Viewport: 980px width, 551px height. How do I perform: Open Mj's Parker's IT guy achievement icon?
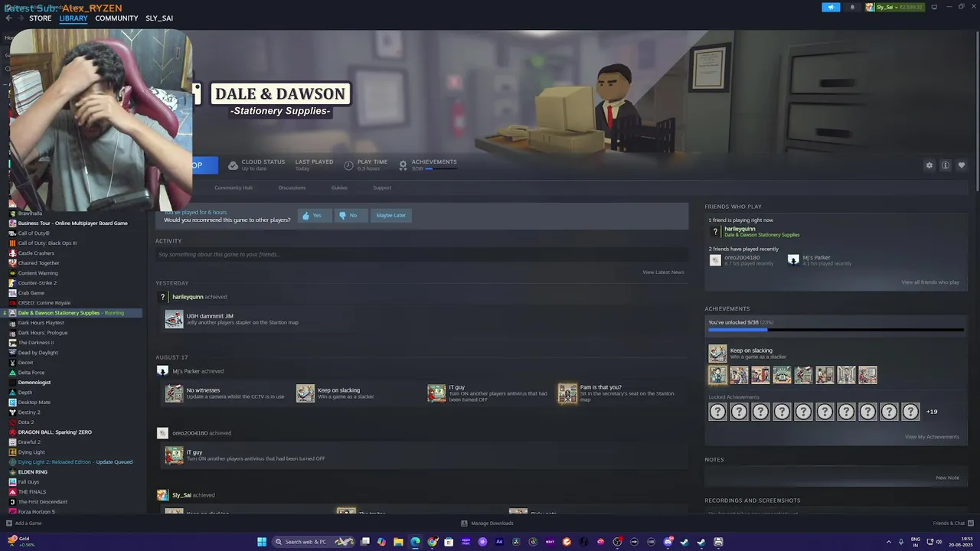pos(436,393)
